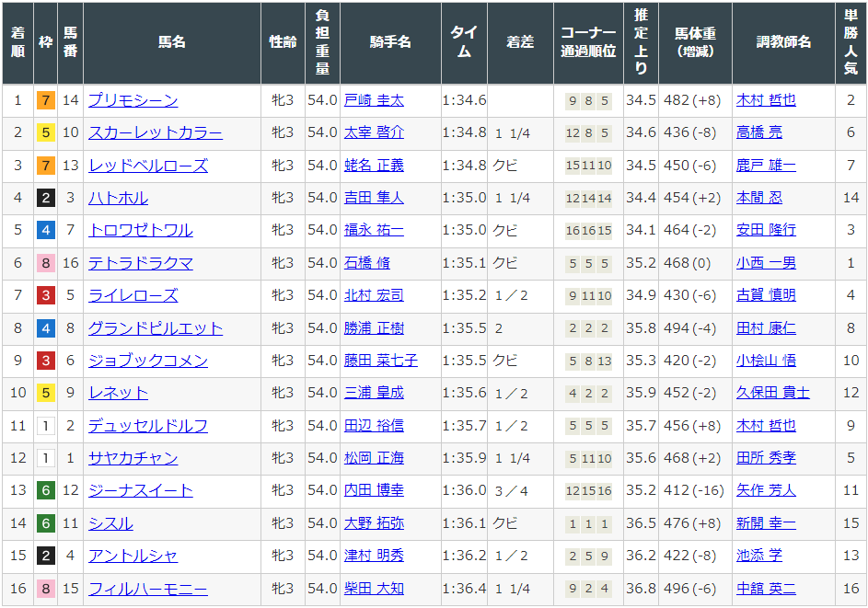The height and width of the screenshot is (608, 868).
Task: Open horse page for レッドベルローズ
Action: pos(148,166)
